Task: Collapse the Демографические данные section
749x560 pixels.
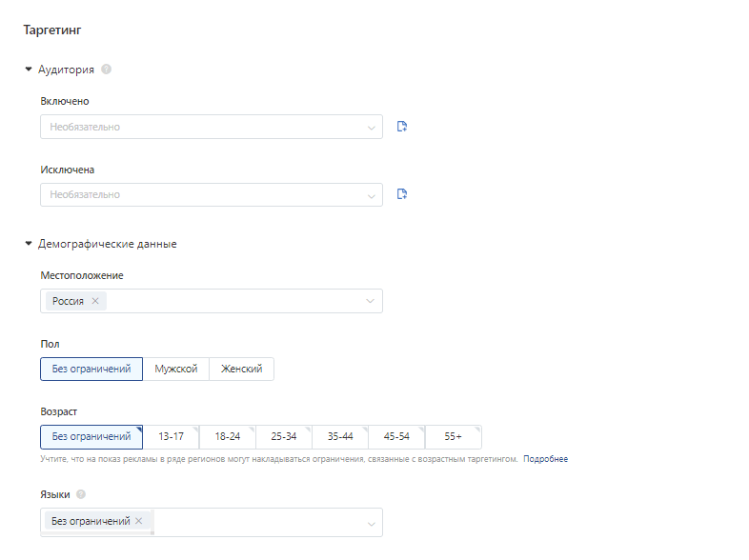Action: [29, 244]
